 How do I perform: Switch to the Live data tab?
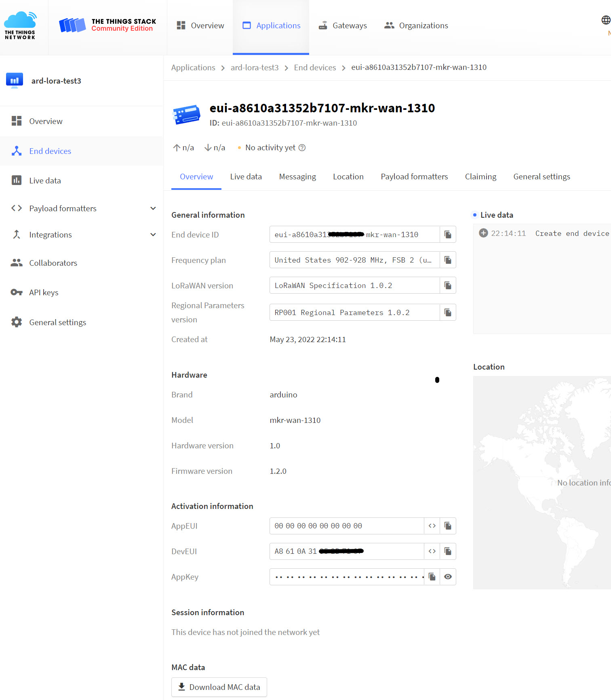(246, 177)
